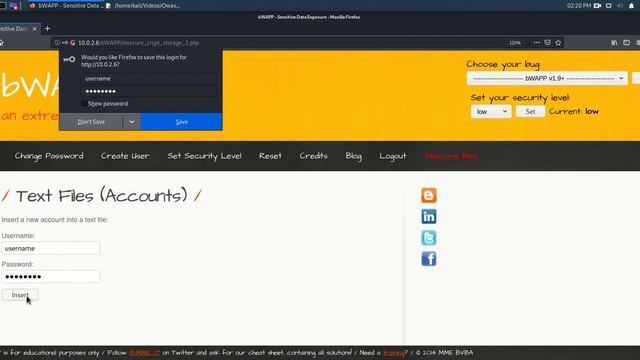This screenshot has width=640, height=360.
Task: Click the notification bell in system panel
Action: (x=631, y=6)
